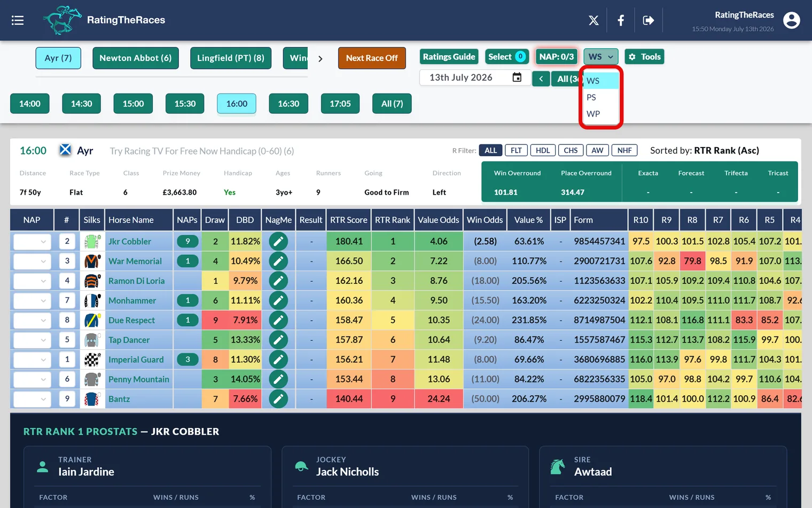Open NagMe pencil for Ramon Di Loria

coord(278,281)
